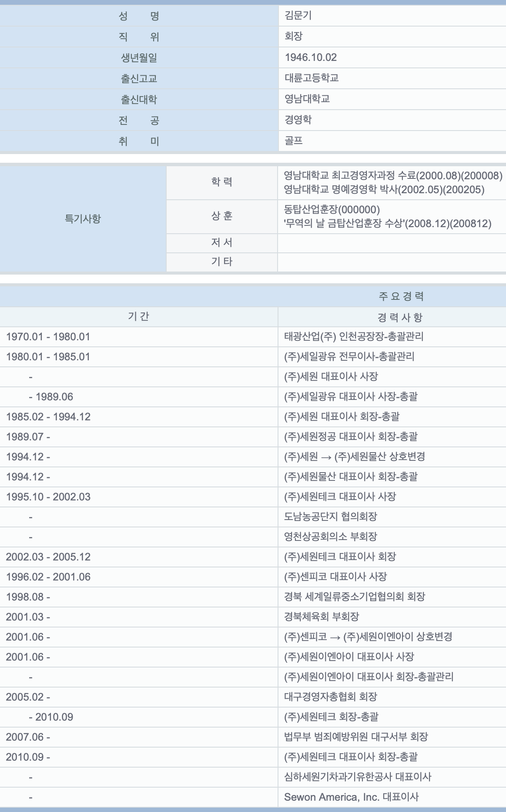Click '무역의 날 금탑산업훈장 수상' text
The height and width of the screenshot is (812, 506).
(x=388, y=223)
